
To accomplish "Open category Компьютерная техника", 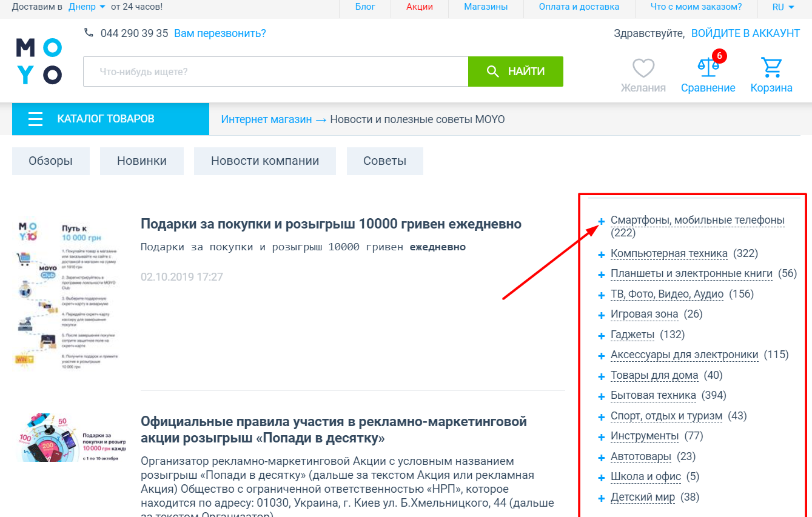I will 669,253.
